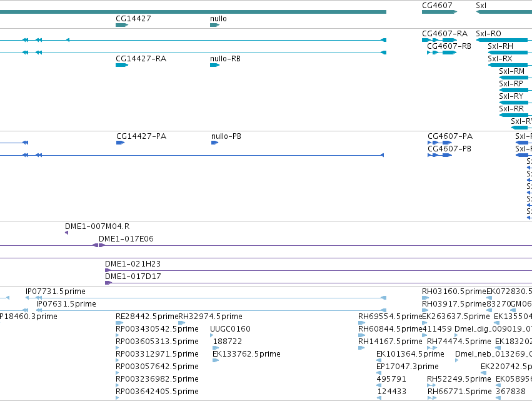Click the nullo-RB transcript label
This screenshot has height=401, width=532.
(225, 59)
